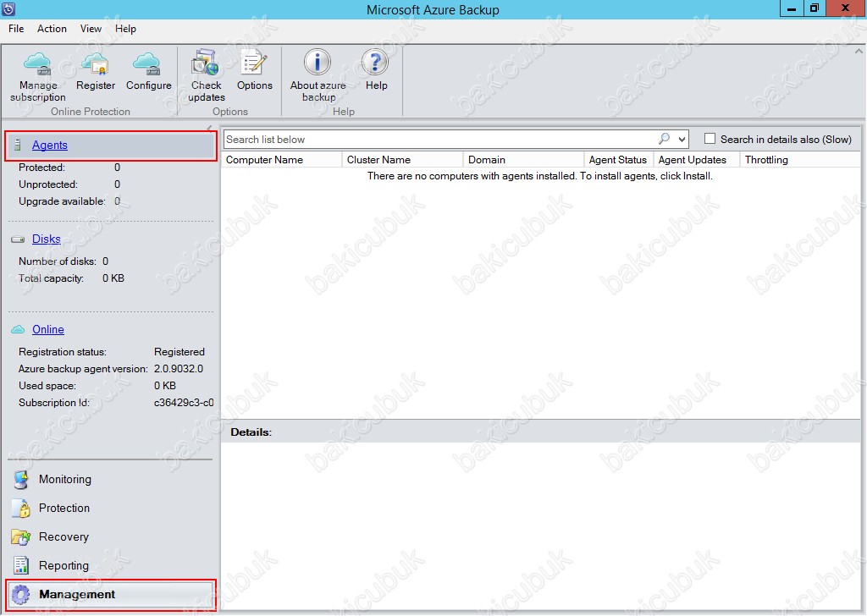
Task: Select Subscription Id value 'c36429c3-c0'
Action: click(x=184, y=403)
